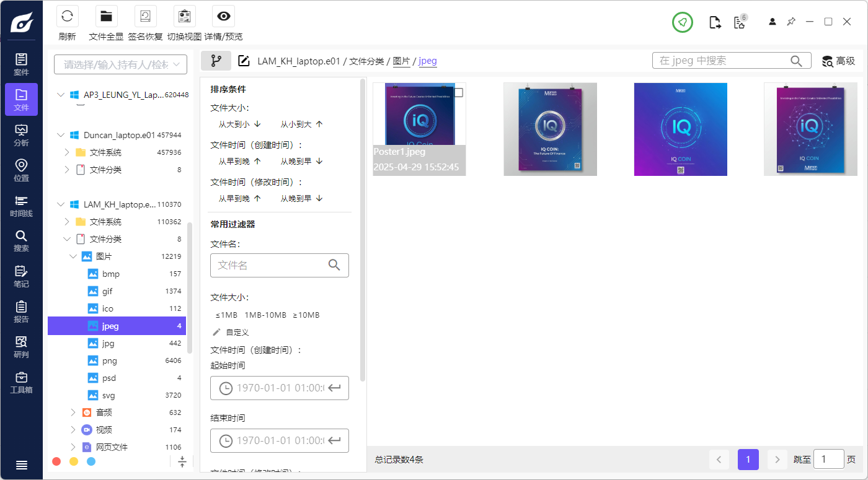Go to the next results page
Image resolution: width=868 pixels, height=480 pixels.
(x=777, y=460)
